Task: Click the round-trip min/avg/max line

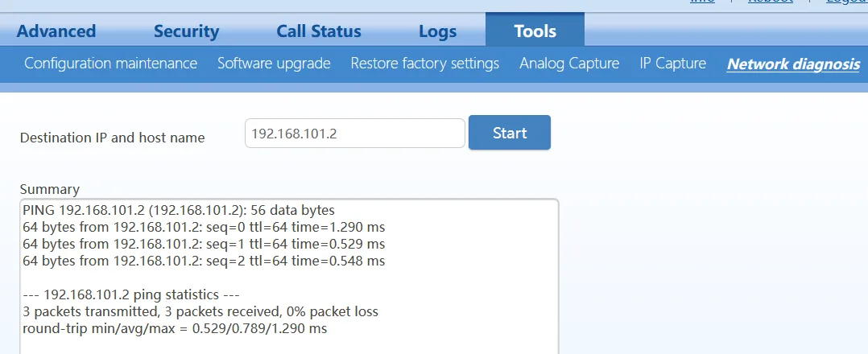Action: coord(175,328)
